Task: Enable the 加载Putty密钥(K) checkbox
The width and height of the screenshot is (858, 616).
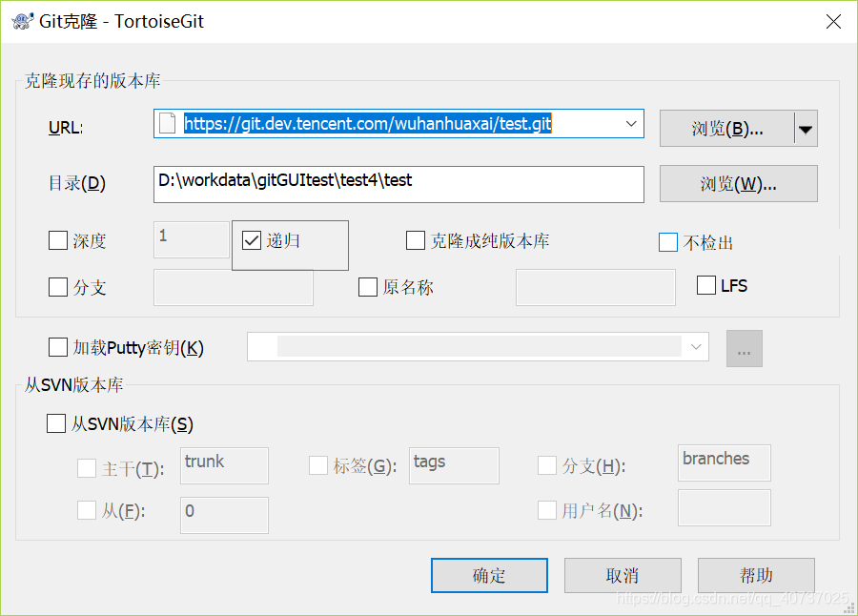Action: click(x=58, y=347)
